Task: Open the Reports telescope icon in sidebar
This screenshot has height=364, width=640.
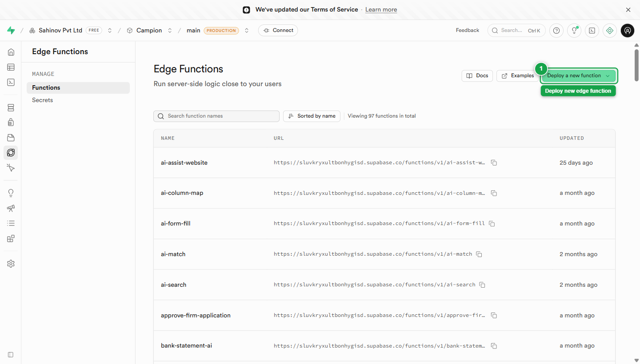Action: pyautogui.click(x=11, y=208)
